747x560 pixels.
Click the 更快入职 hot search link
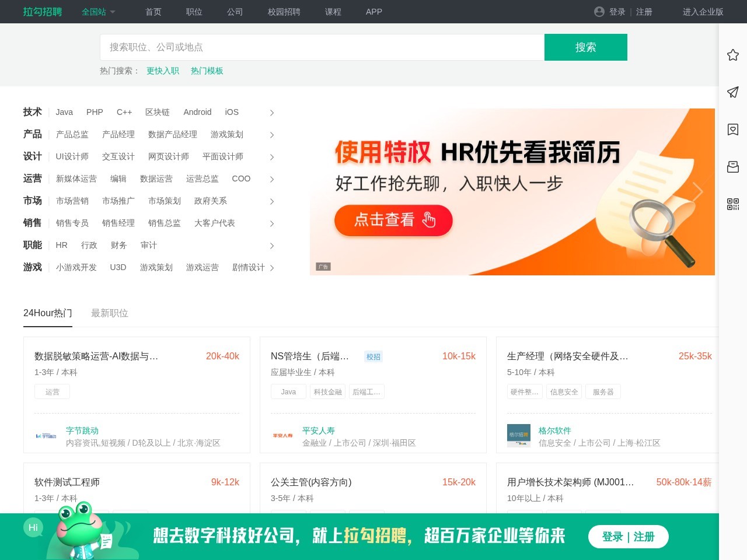(163, 71)
